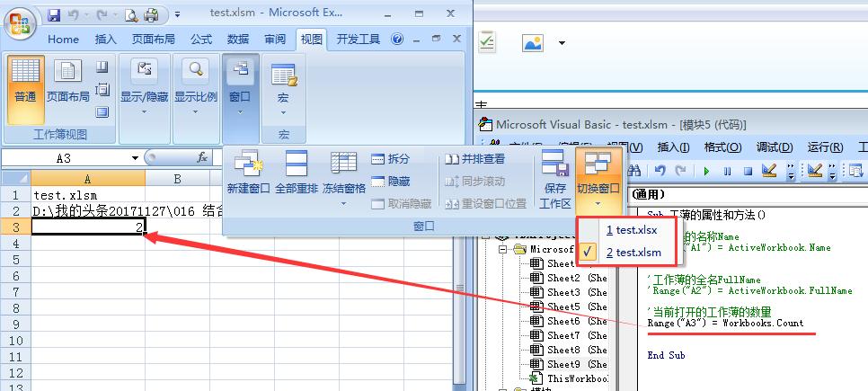Undo the last action in Excel
Viewport: 868px width, 391px height.
73,15
